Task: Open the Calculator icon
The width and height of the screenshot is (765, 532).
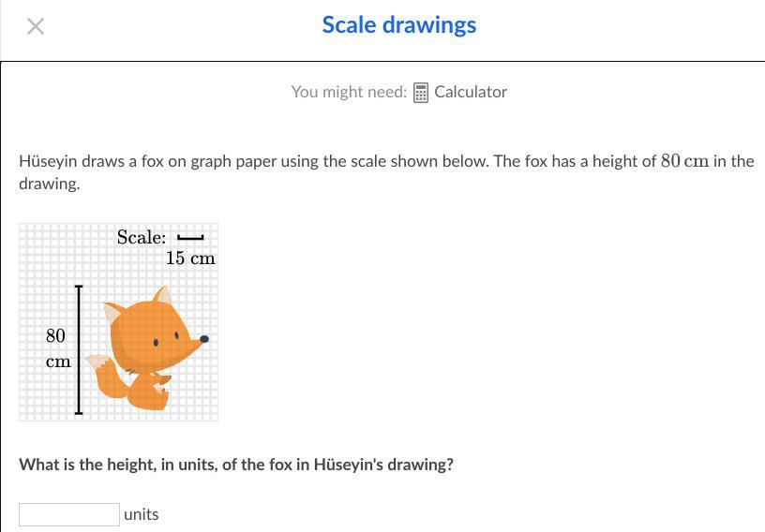Action: [421, 93]
